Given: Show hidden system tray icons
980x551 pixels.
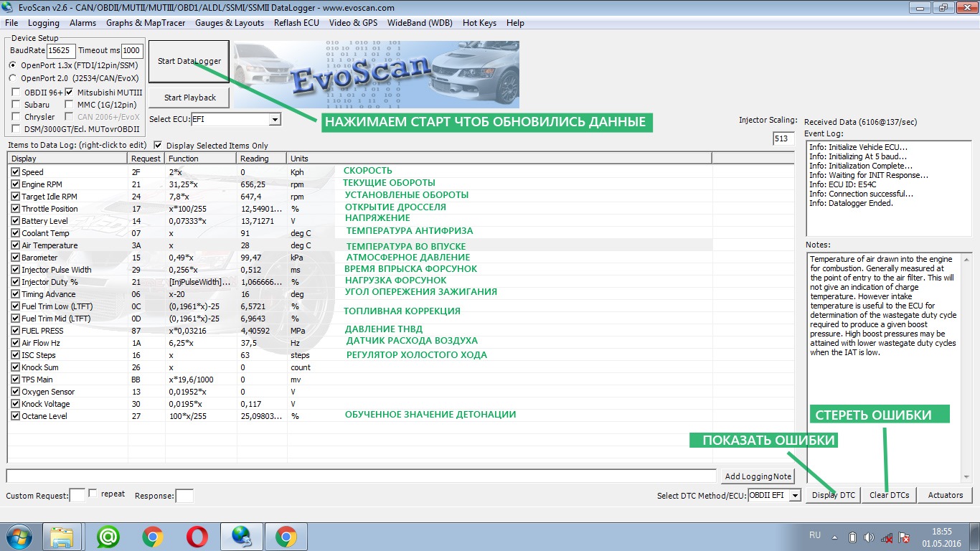Looking at the screenshot, I should (836, 537).
